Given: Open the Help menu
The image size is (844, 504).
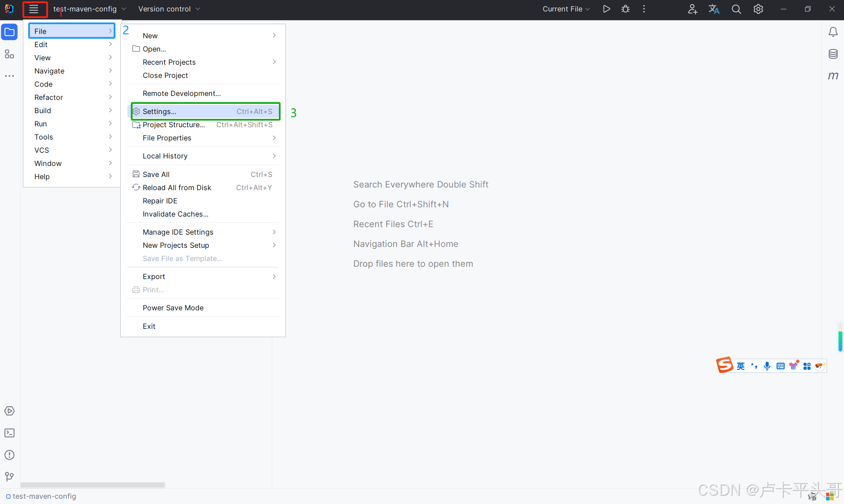Looking at the screenshot, I should [x=72, y=177].
